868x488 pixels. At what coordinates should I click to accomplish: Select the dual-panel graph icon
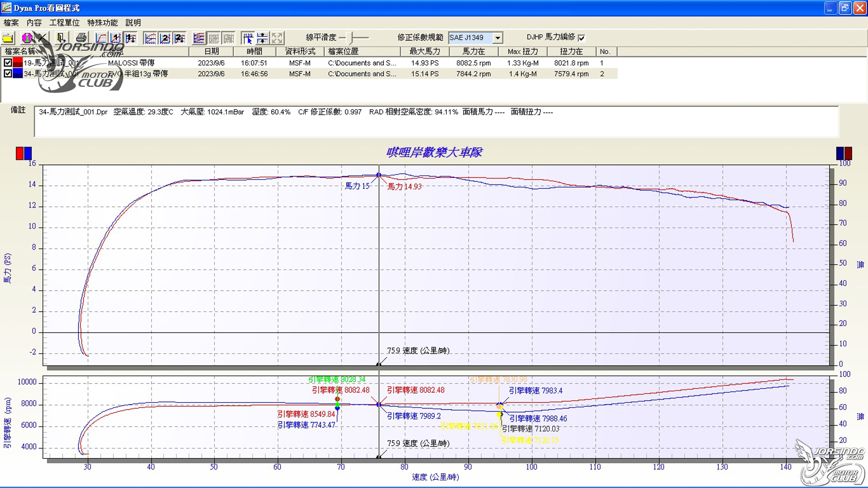(150, 38)
